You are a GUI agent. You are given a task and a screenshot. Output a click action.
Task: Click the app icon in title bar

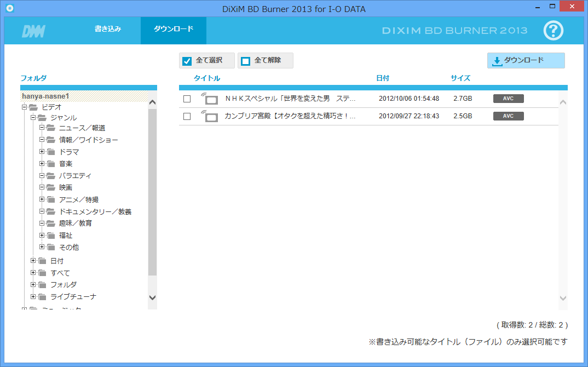(9, 9)
